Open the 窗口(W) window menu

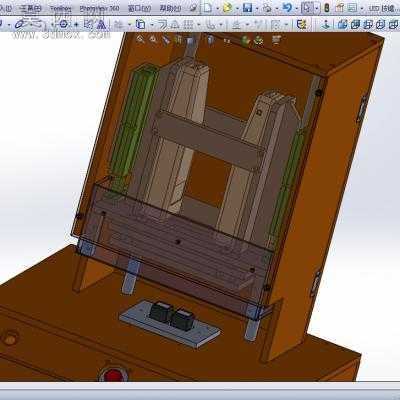(139, 8)
